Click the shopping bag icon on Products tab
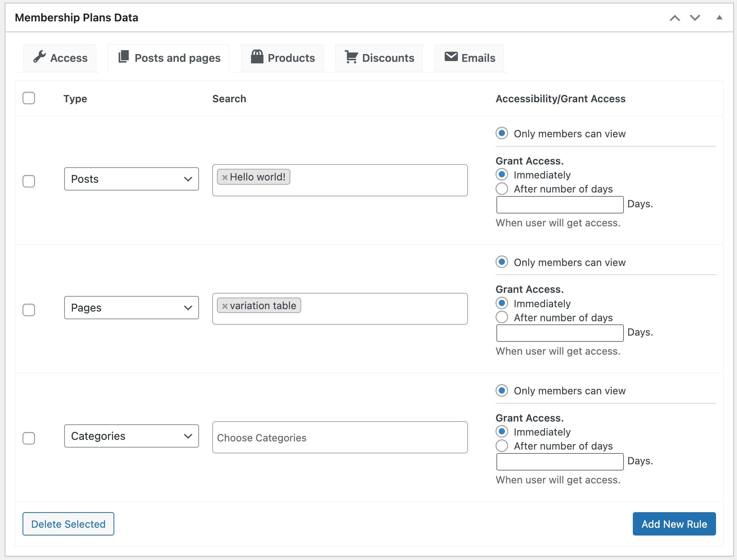The height and width of the screenshot is (560, 737). pos(257,56)
